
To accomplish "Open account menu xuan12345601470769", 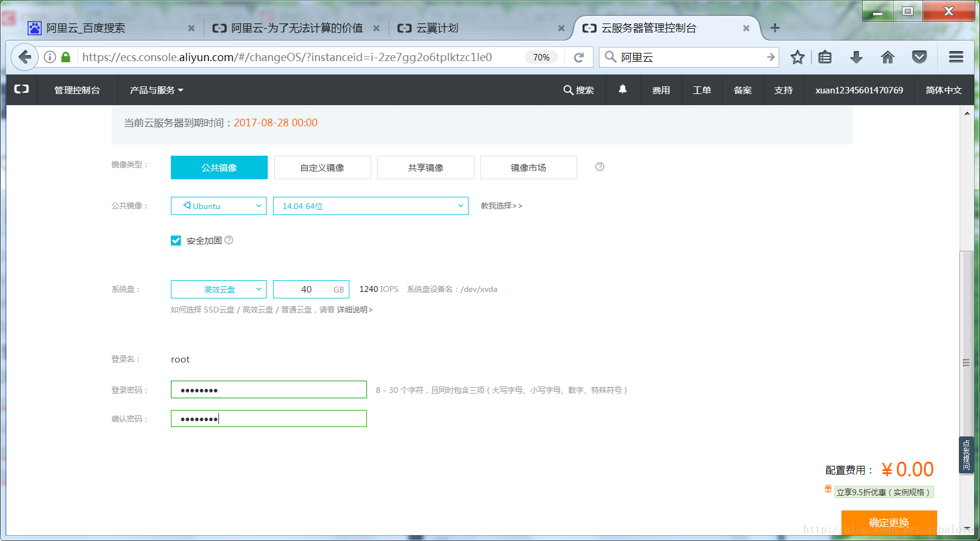I will 859,90.
